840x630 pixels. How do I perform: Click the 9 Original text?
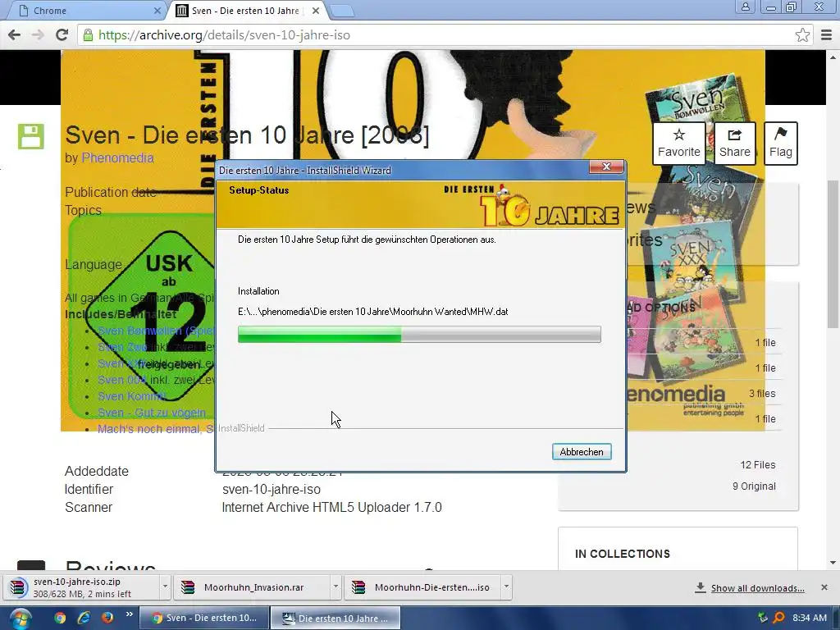(x=754, y=486)
